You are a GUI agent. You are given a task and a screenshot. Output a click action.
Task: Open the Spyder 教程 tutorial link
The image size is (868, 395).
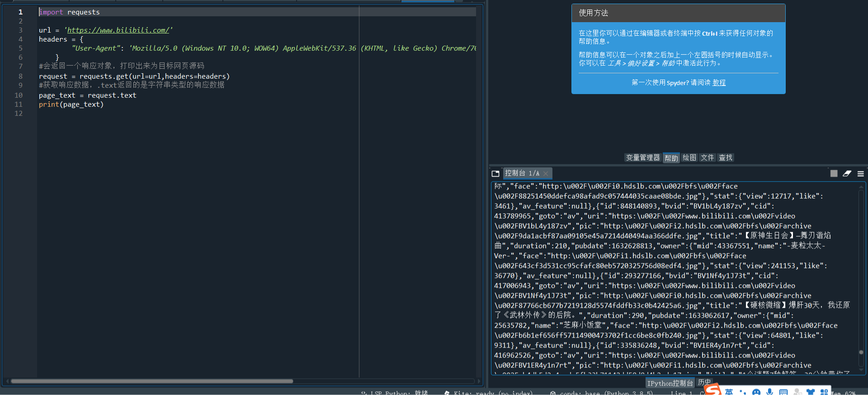pyautogui.click(x=719, y=83)
